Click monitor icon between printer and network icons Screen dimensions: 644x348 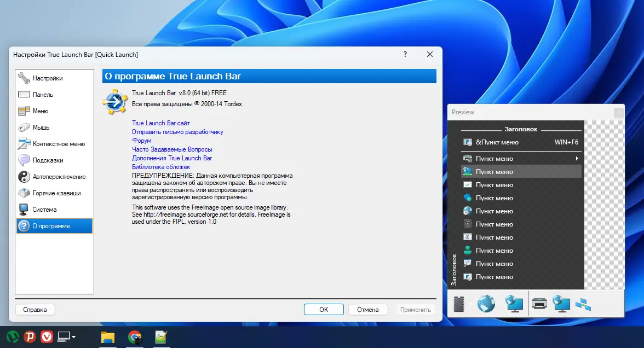[561, 304]
